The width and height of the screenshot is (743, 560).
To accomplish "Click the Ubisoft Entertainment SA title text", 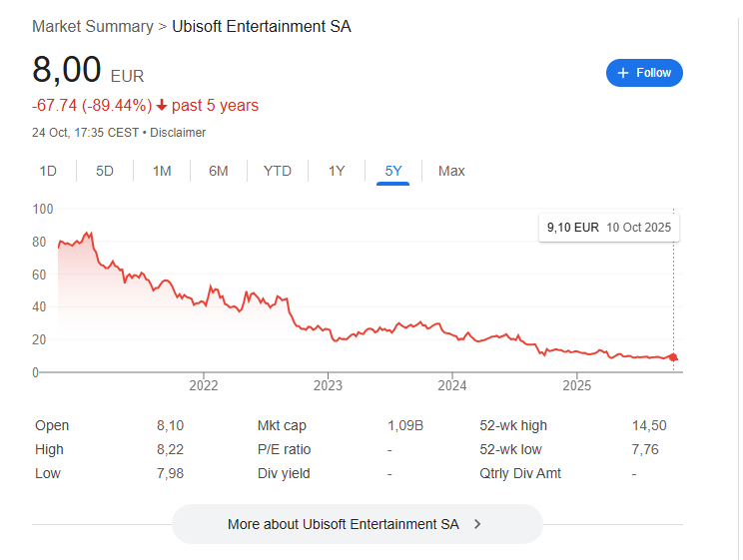I will (x=262, y=26).
